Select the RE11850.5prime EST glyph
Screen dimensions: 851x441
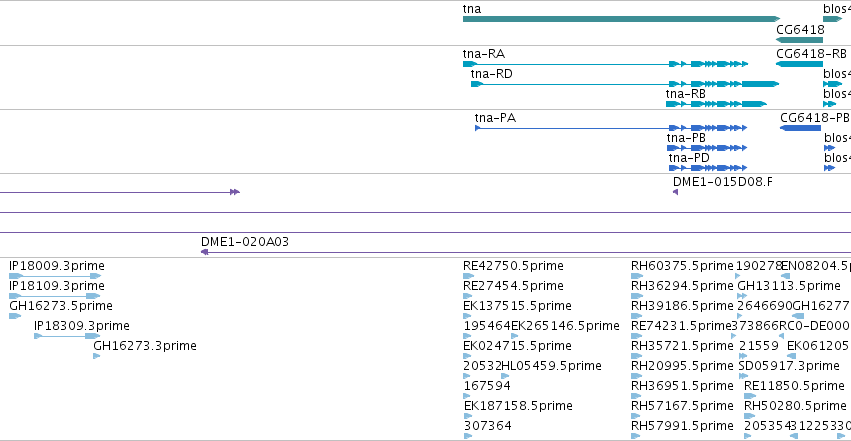750,397
